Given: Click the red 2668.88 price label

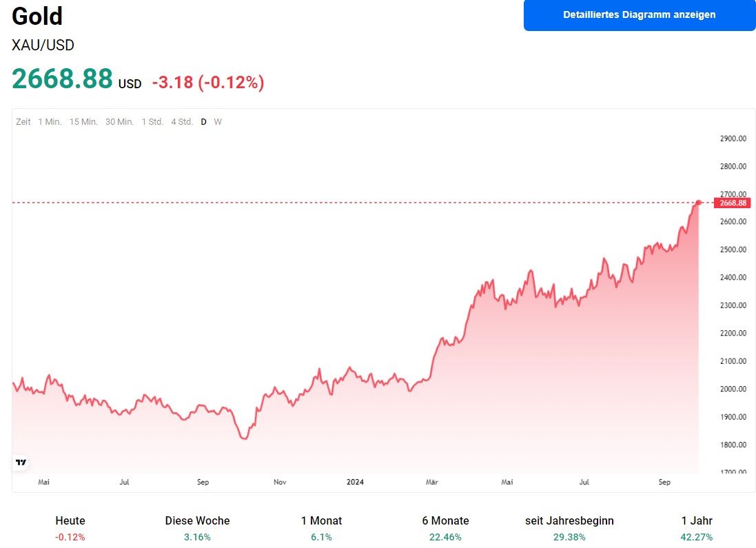Looking at the screenshot, I should coord(732,203).
